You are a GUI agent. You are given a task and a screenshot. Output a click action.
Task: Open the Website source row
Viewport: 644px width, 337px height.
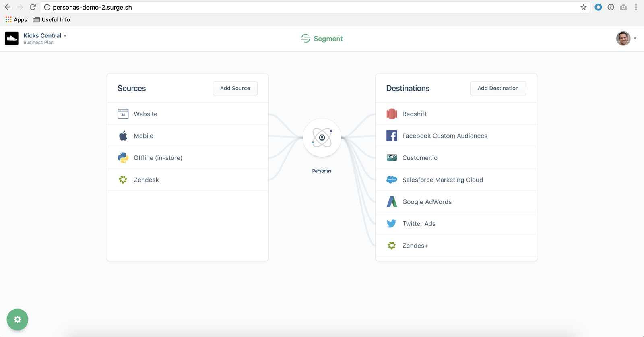pos(188,114)
